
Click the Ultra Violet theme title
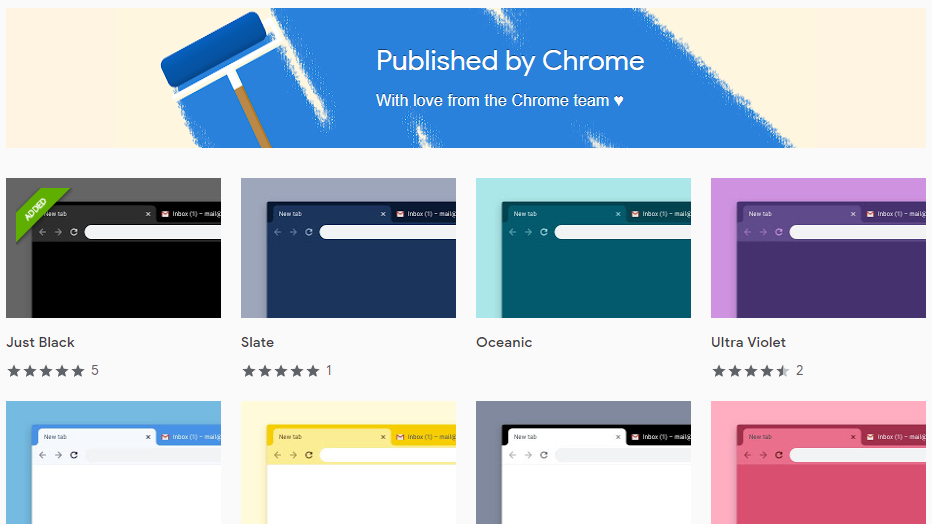748,342
